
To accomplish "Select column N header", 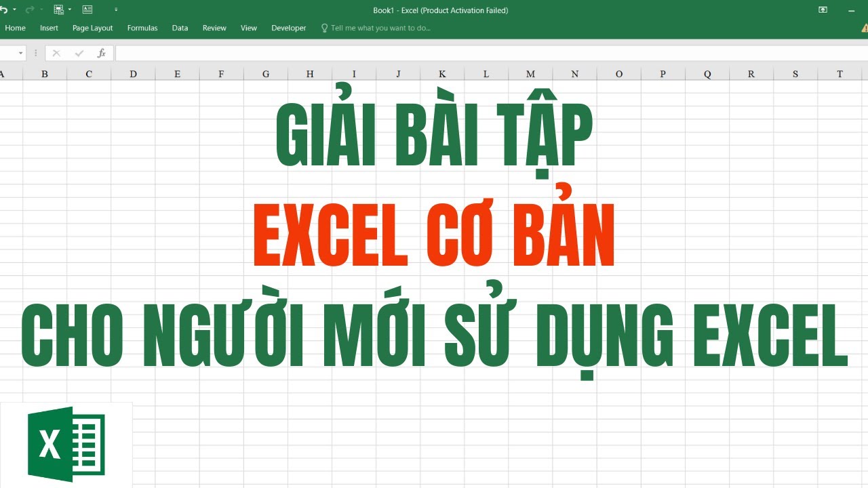I will coord(575,74).
